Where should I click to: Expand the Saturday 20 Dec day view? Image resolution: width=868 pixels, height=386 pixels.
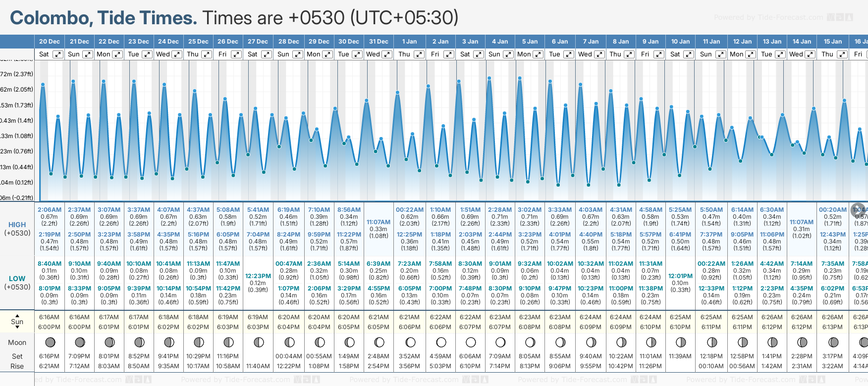pyautogui.click(x=58, y=54)
